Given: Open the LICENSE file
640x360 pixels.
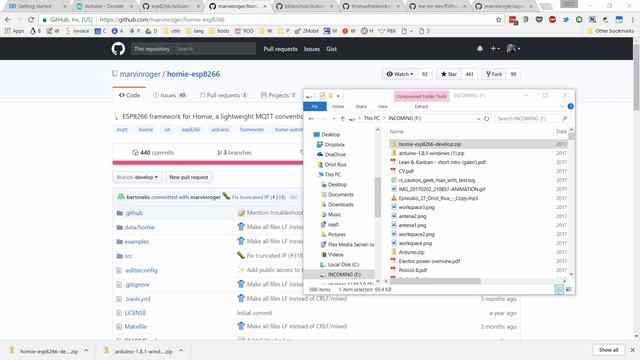Looking at the screenshot, I should click(x=135, y=313).
